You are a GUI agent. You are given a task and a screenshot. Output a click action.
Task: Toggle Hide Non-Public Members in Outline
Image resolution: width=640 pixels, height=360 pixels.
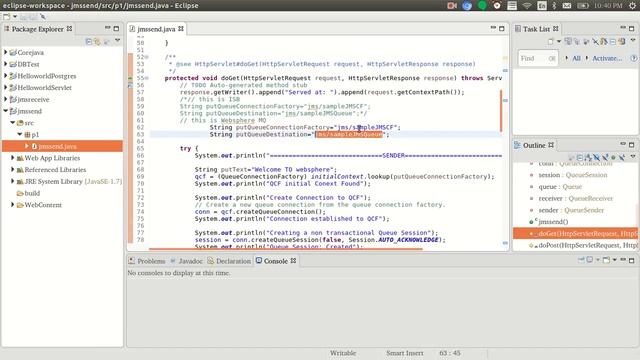(613, 158)
